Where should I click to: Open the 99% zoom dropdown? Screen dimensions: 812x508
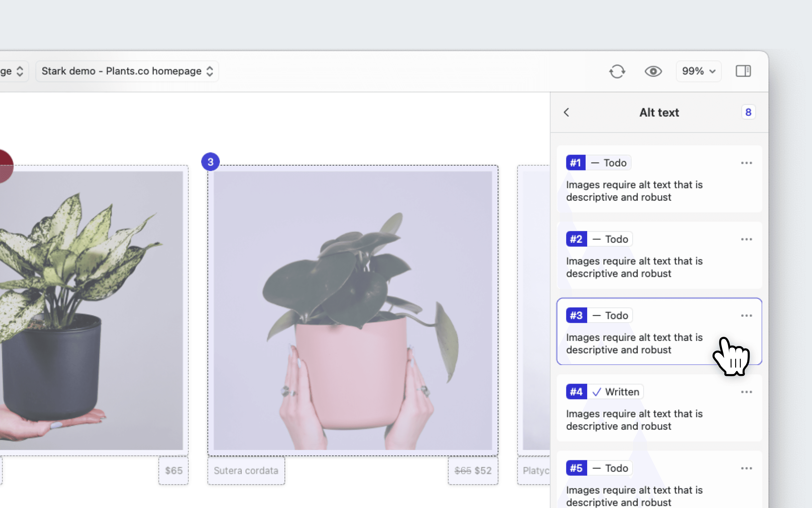click(698, 71)
